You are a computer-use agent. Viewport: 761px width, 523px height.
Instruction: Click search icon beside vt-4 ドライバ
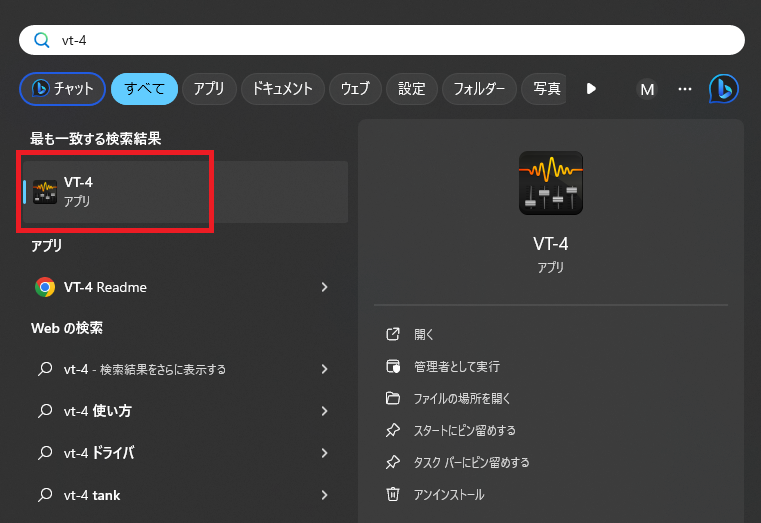pyautogui.click(x=45, y=453)
